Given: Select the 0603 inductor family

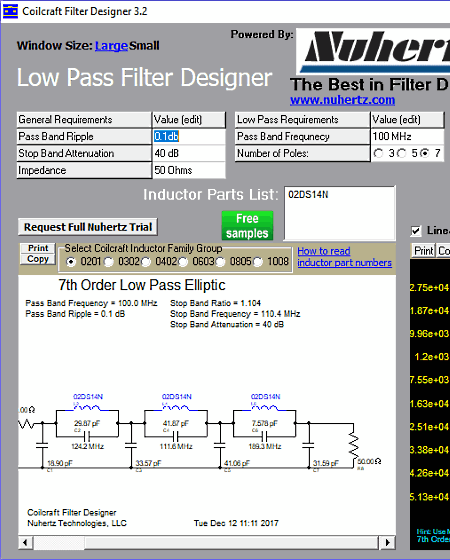Looking at the screenshot, I should 183,262.
